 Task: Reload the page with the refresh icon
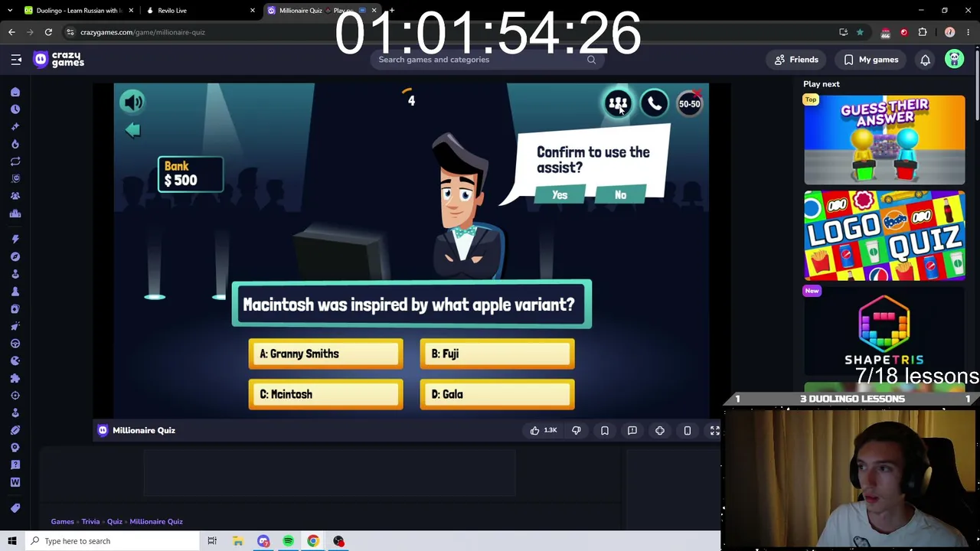click(x=48, y=32)
